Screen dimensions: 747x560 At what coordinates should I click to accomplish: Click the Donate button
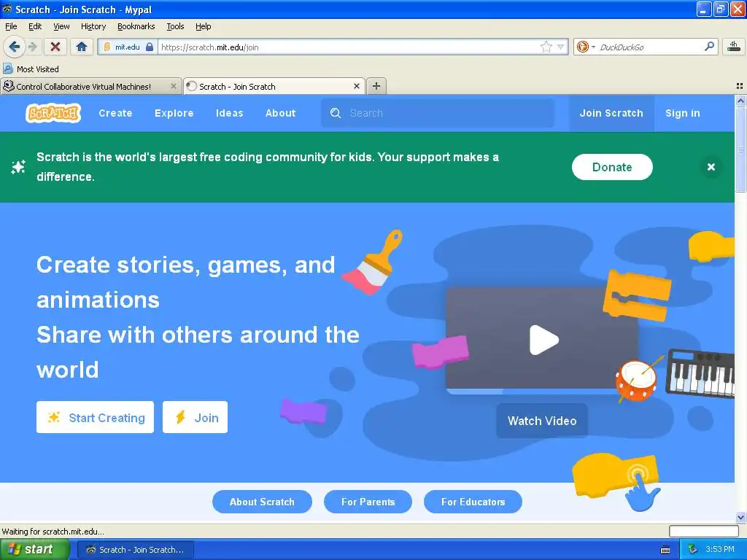point(612,167)
